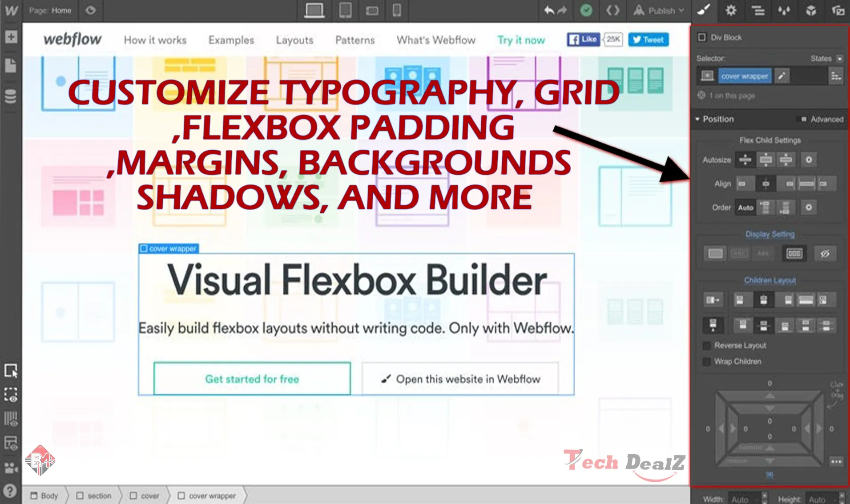The image size is (850, 504).
Task: Switch to the Interactions tab
Action: [x=784, y=10]
